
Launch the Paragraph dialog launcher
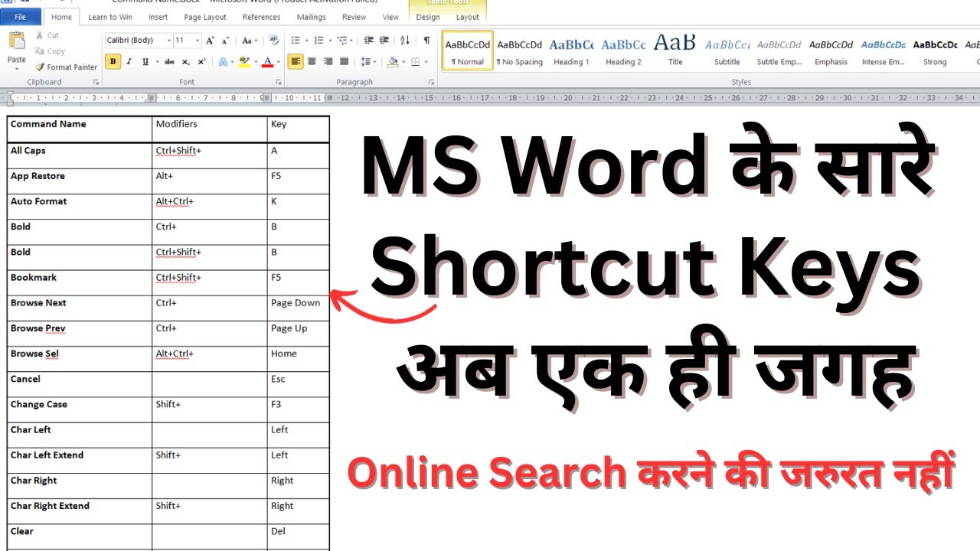(x=431, y=83)
